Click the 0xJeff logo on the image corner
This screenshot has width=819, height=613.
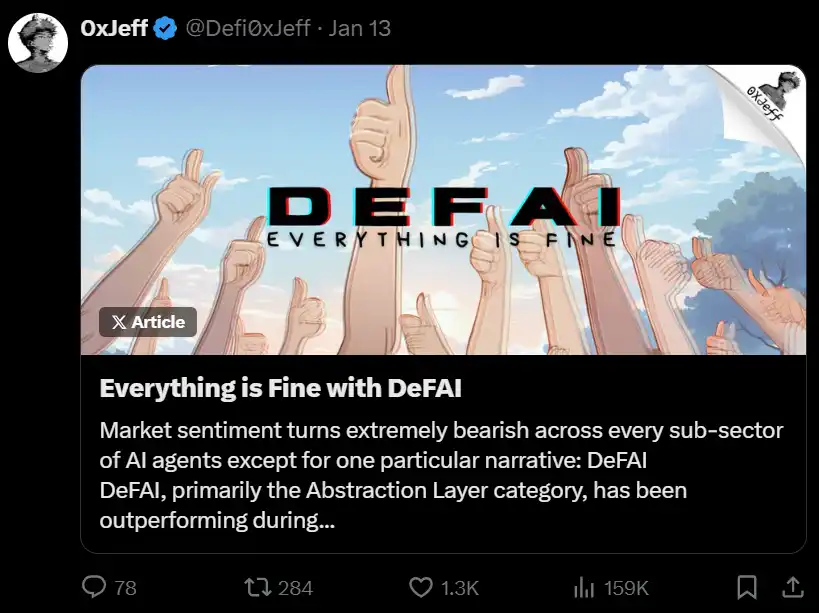click(x=770, y=95)
